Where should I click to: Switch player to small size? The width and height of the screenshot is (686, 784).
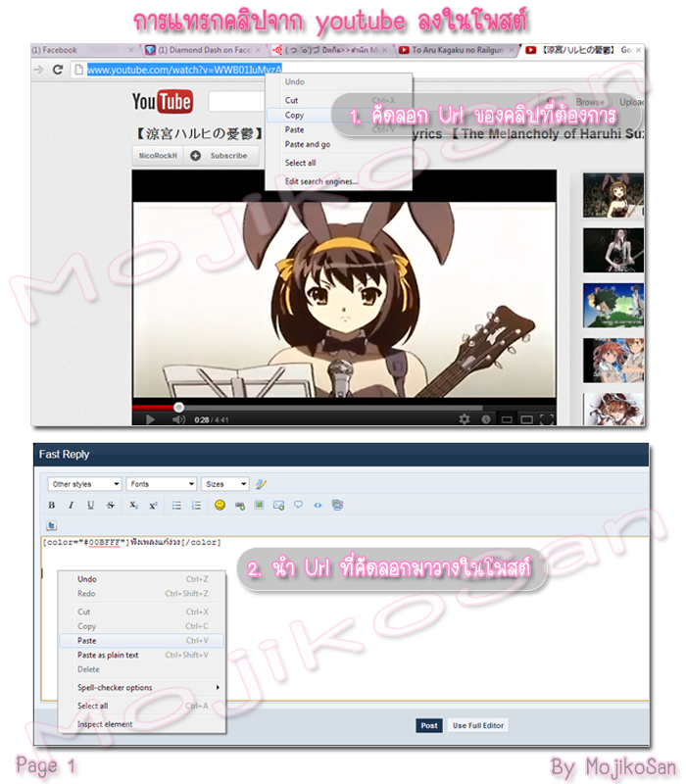coord(507,419)
